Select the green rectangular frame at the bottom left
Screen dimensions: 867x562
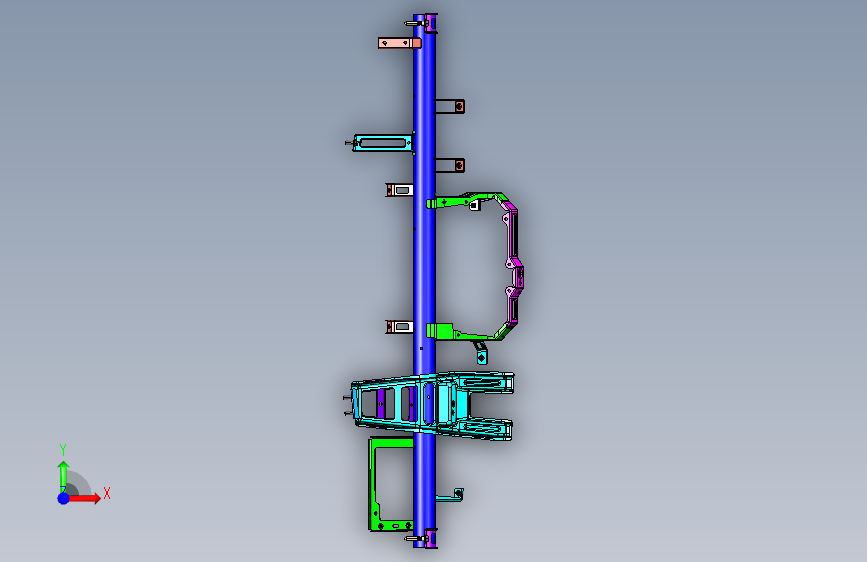[x=390, y=485]
